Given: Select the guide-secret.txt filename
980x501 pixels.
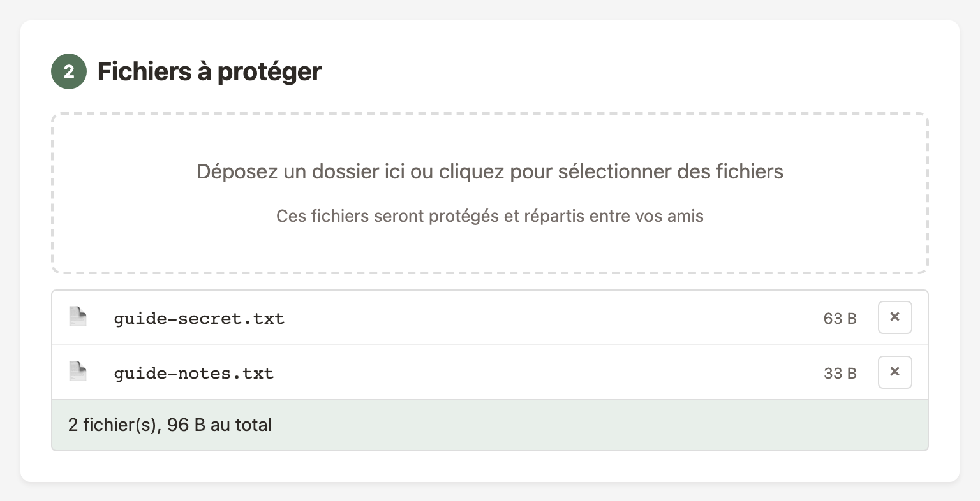Looking at the screenshot, I should [x=199, y=318].
